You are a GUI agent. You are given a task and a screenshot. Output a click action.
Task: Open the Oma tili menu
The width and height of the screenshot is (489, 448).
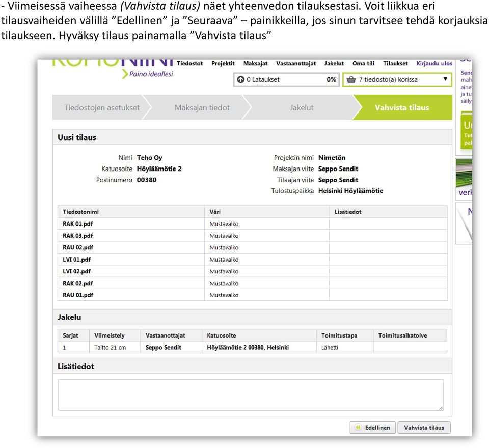click(x=363, y=63)
